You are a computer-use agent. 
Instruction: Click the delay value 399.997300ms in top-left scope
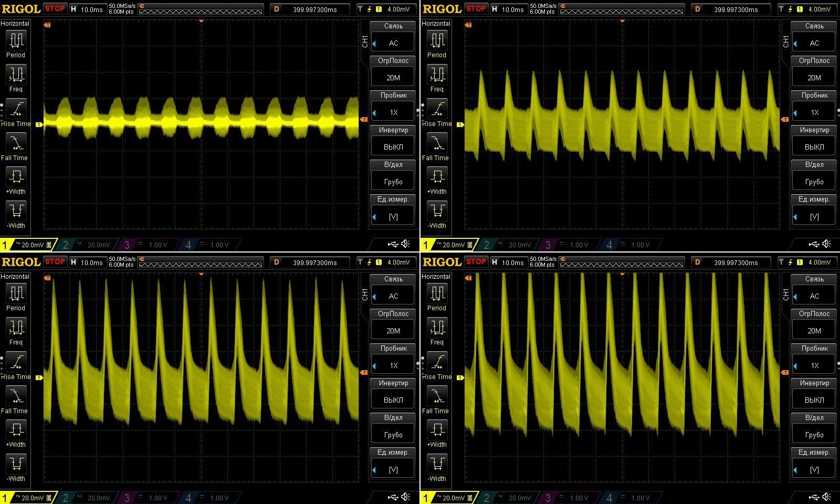[x=314, y=9]
